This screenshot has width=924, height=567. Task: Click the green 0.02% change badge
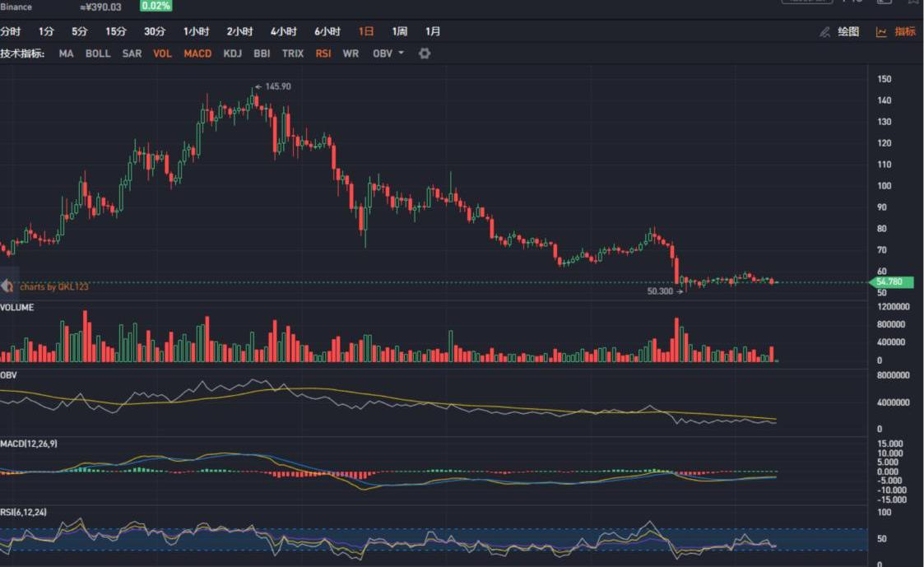[156, 6]
